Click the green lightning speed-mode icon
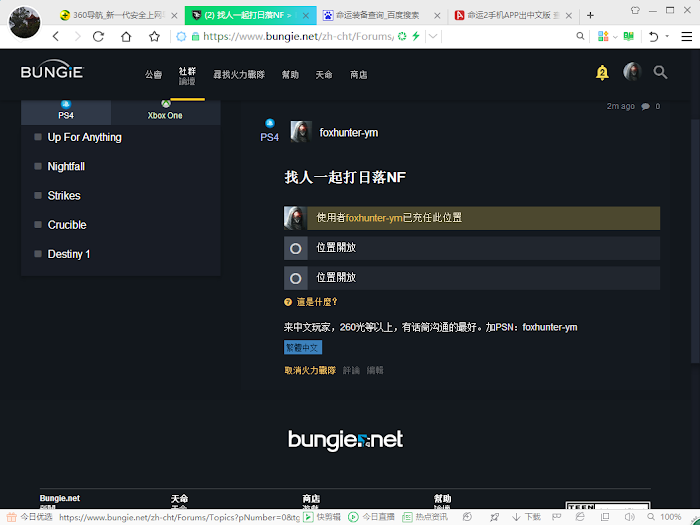This screenshot has height=525, width=700. [416, 36]
